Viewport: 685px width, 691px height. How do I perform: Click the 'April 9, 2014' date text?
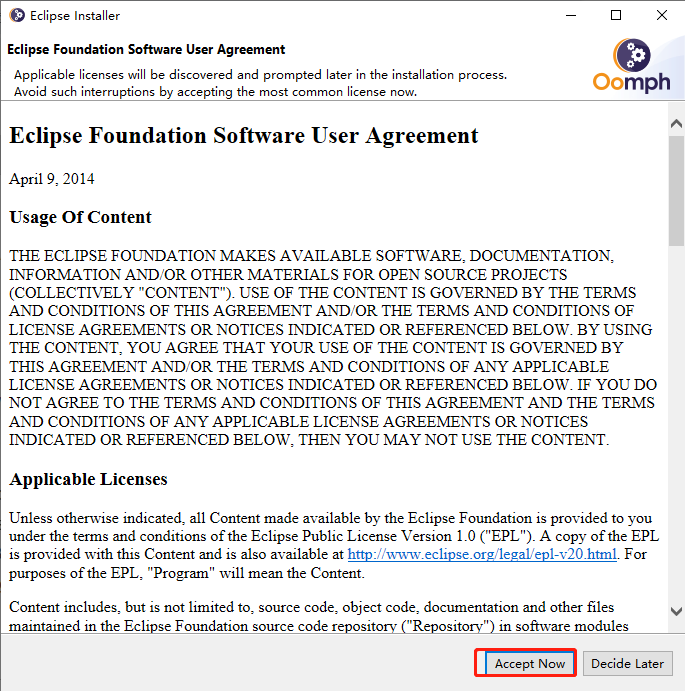(x=52, y=179)
